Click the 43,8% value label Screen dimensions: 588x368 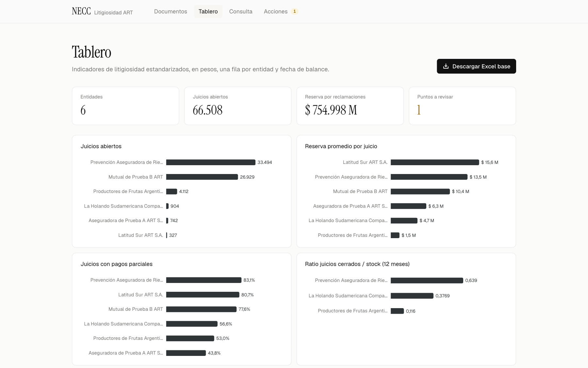point(214,353)
